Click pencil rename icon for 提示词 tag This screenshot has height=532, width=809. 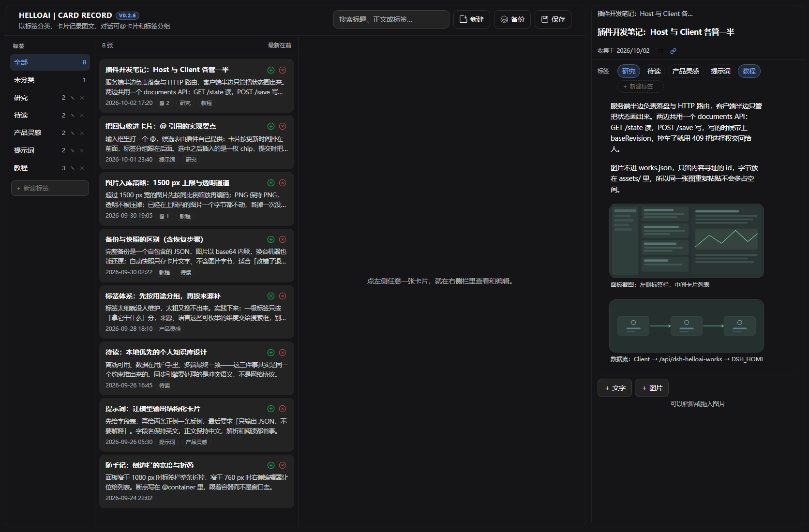(73, 150)
